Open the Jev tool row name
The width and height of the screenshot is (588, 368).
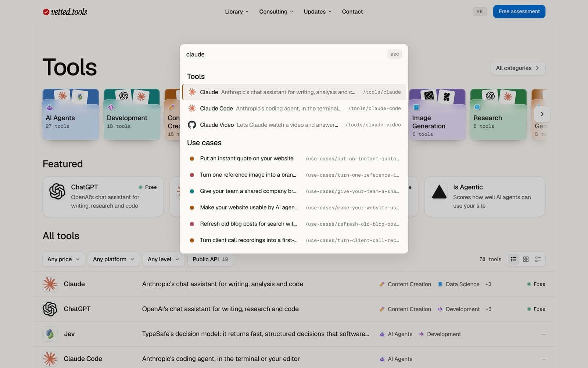click(69, 334)
